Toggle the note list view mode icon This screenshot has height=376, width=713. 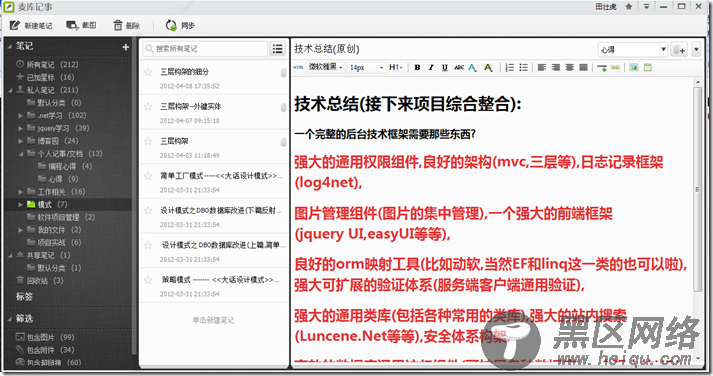click(277, 49)
